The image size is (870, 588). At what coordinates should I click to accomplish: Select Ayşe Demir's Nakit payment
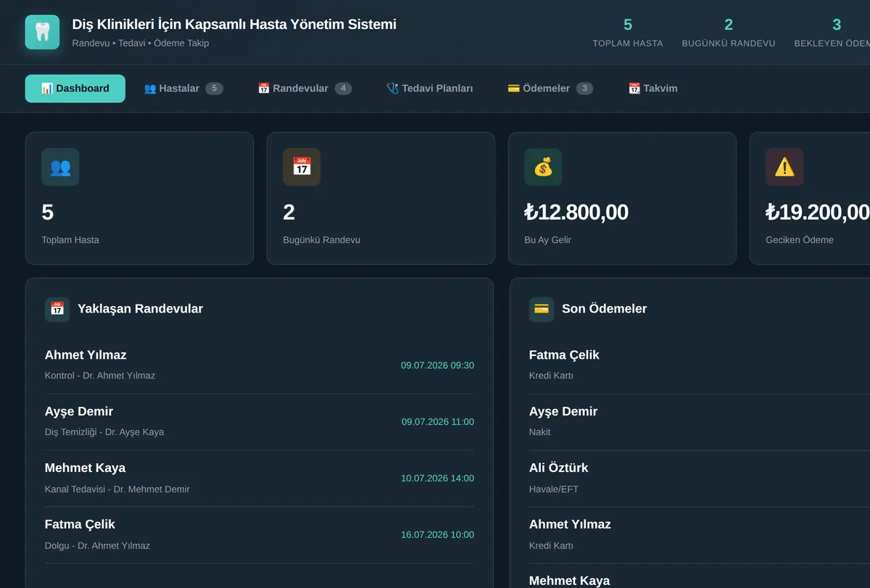(700, 422)
